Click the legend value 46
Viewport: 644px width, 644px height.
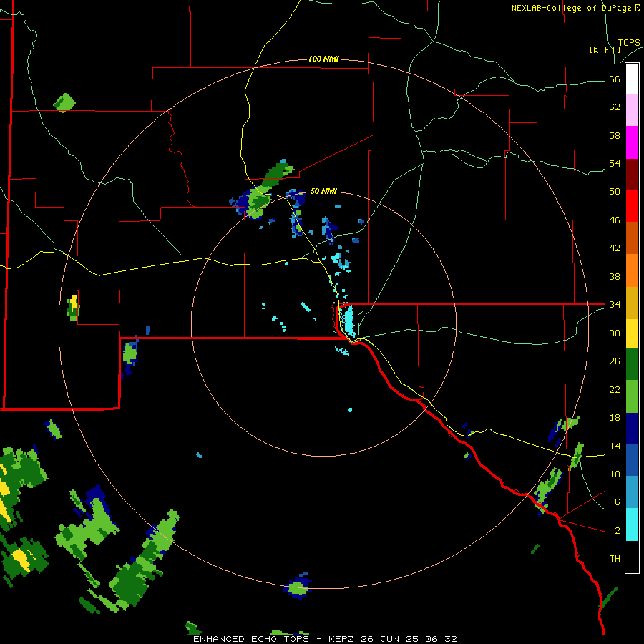[615, 220]
